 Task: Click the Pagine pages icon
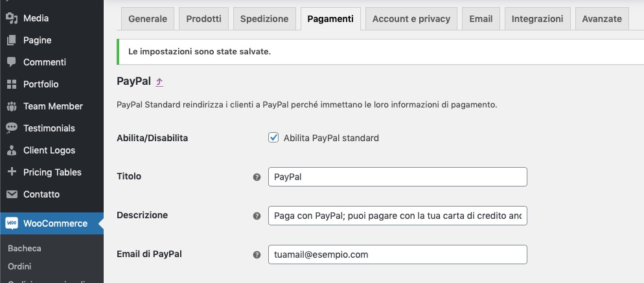[x=12, y=40]
